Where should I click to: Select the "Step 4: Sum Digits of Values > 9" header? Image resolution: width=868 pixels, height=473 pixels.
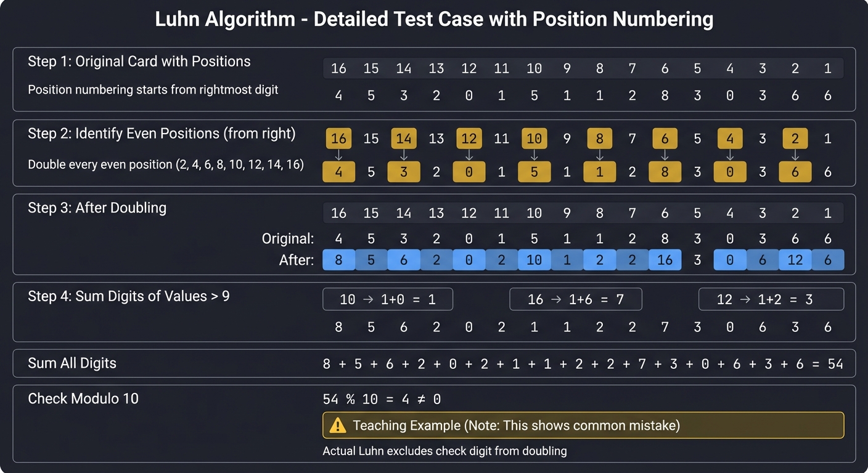[x=127, y=296]
